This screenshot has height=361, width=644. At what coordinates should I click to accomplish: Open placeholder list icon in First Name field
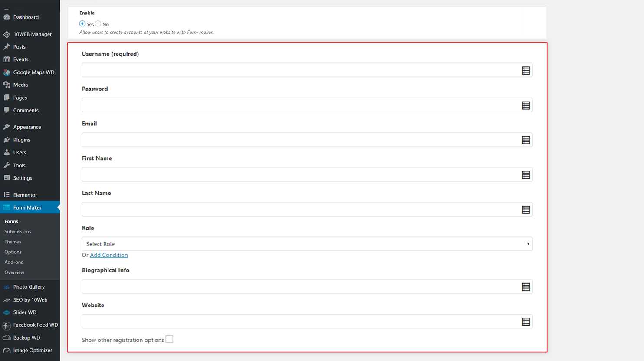click(x=526, y=175)
